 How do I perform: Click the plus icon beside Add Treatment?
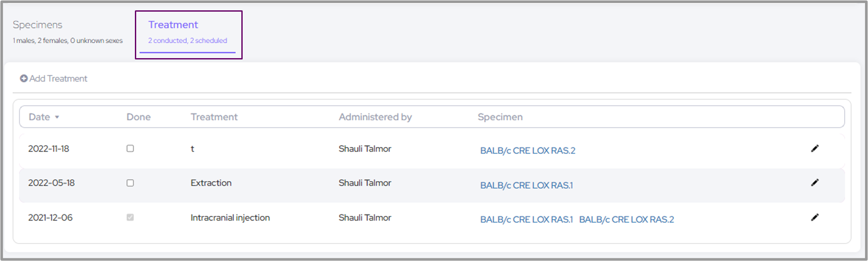coord(24,79)
